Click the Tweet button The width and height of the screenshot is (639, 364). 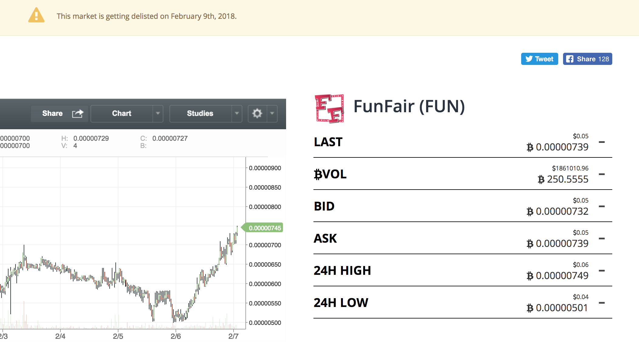(x=539, y=59)
